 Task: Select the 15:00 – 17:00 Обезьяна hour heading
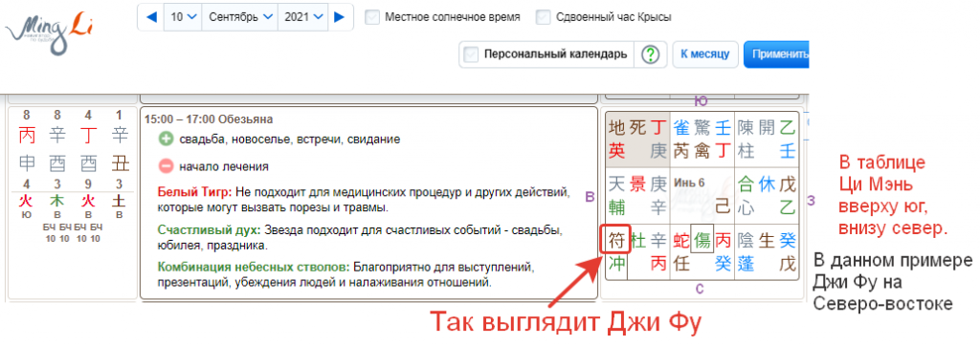click(x=209, y=119)
